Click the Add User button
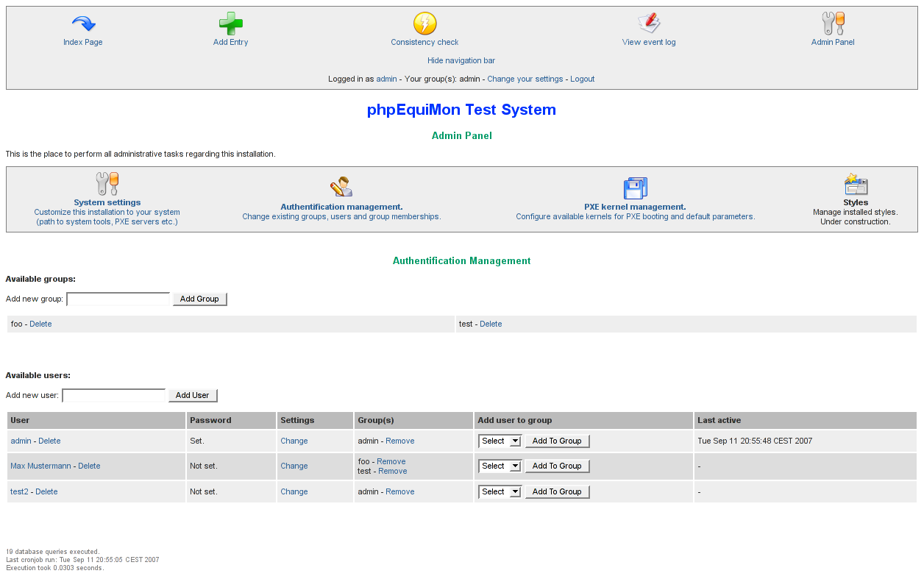The height and width of the screenshot is (579, 924). click(193, 395)
